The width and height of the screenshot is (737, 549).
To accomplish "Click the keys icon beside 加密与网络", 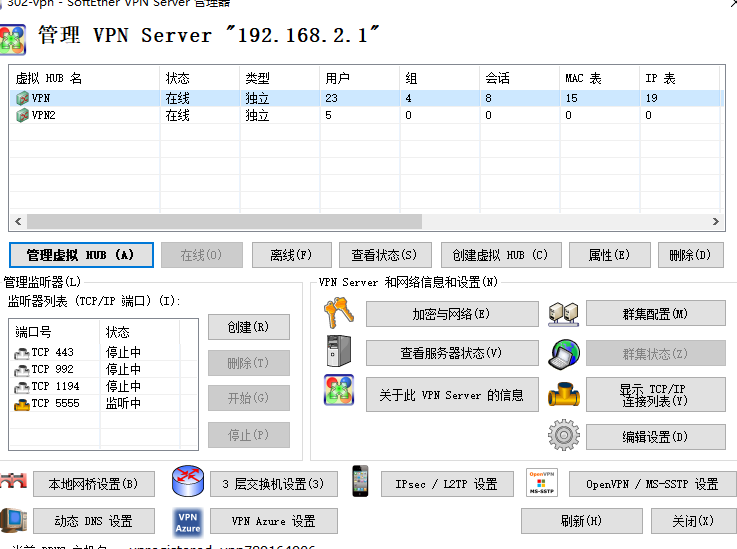I will click(x=338, y=313).
